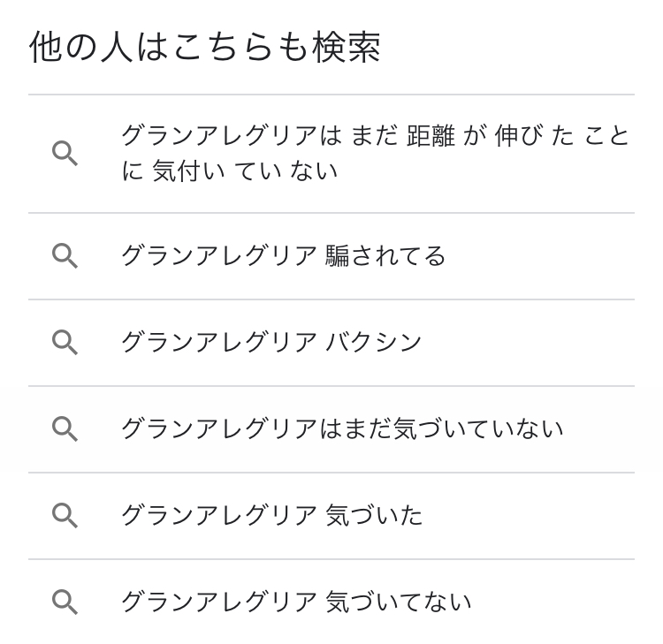This screenshot has width=663, height=644.
Task: Click the search icon beside 距離が伸びた suggestion
Action: (65, 153)
